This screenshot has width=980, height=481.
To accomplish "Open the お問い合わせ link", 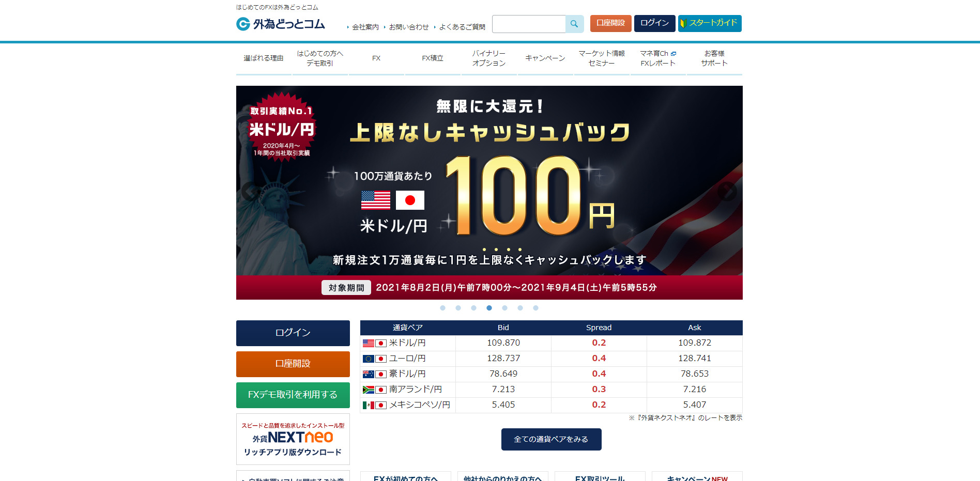I will (409, 27).
